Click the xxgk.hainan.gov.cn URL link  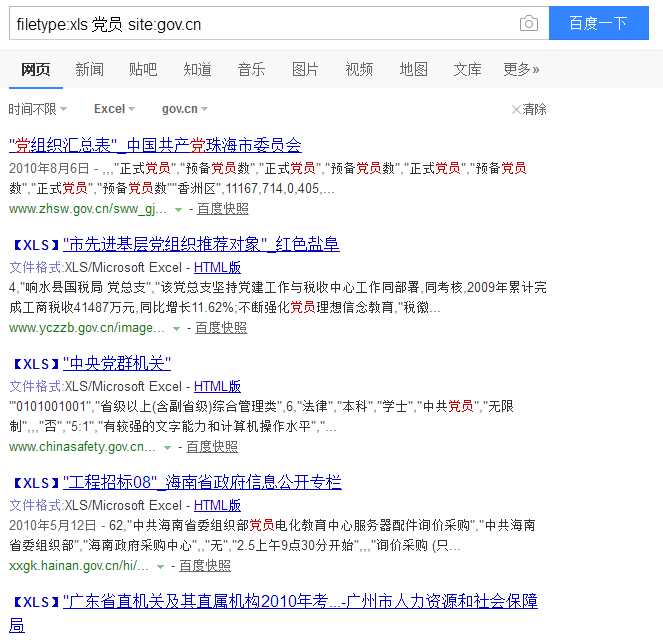[79, 566]
